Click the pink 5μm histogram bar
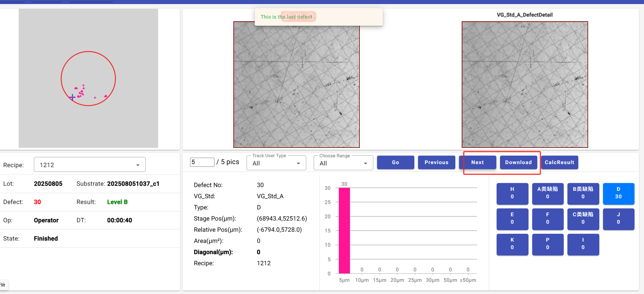644x294 pixels. (344, 230)
